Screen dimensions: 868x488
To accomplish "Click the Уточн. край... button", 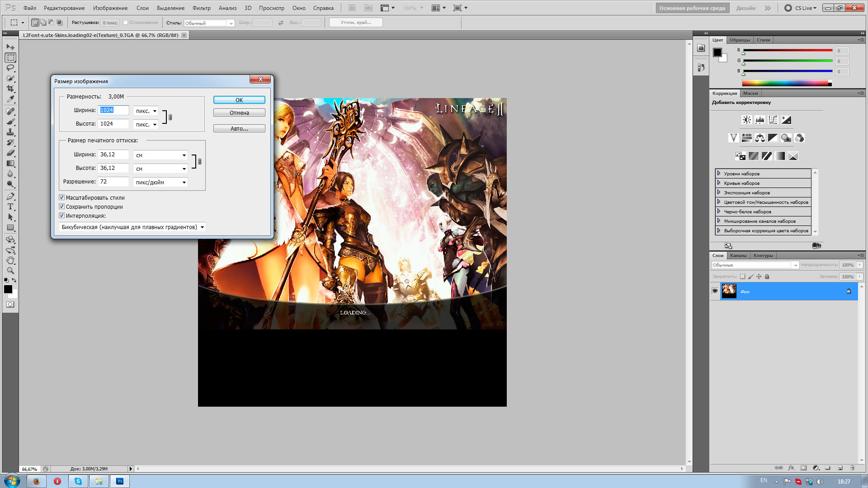I will (356, 22).
